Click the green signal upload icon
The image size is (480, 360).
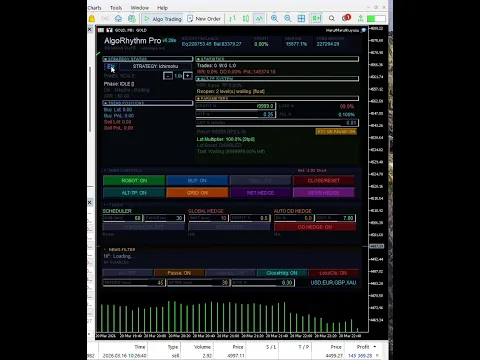click(360, 19)
